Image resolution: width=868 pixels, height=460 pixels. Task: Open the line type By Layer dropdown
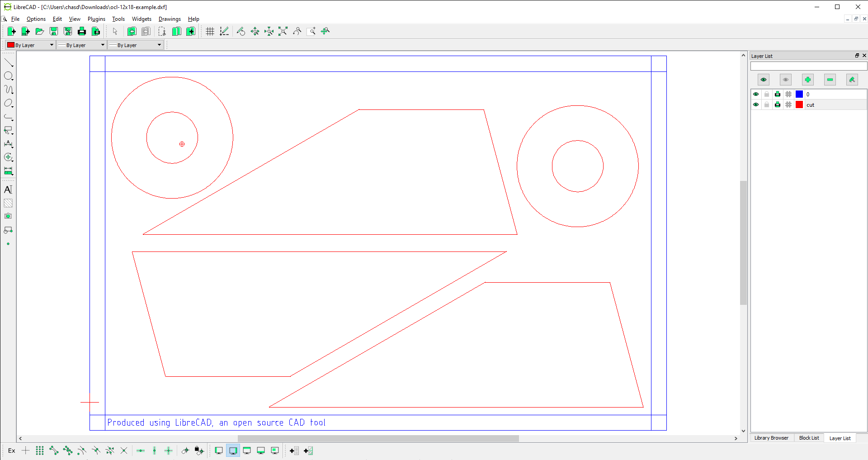pos(135,45)
